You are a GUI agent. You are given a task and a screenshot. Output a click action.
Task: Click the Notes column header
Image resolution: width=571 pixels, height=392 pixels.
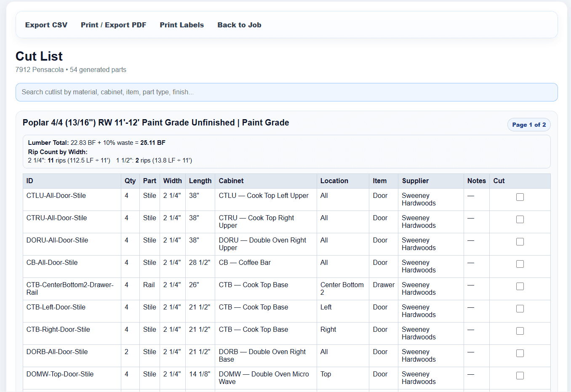coord(476,181)
